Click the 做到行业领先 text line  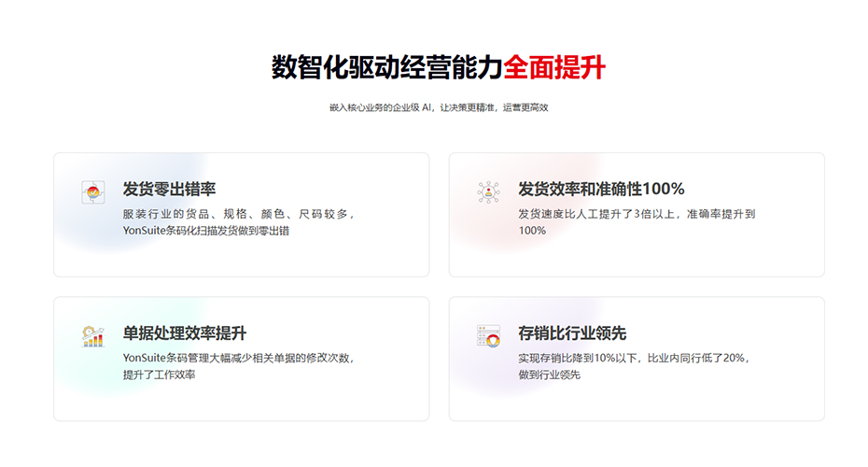point(549,375)
